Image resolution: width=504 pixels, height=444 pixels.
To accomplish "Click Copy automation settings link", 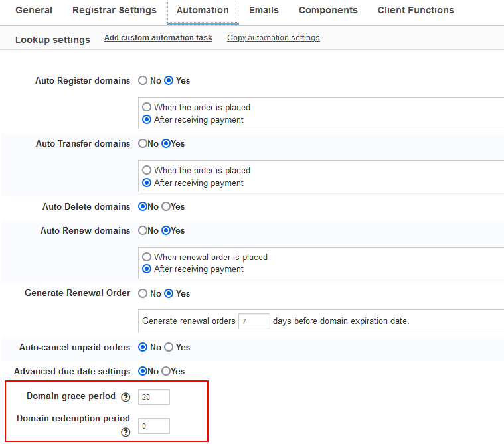I will coord(273,38).
